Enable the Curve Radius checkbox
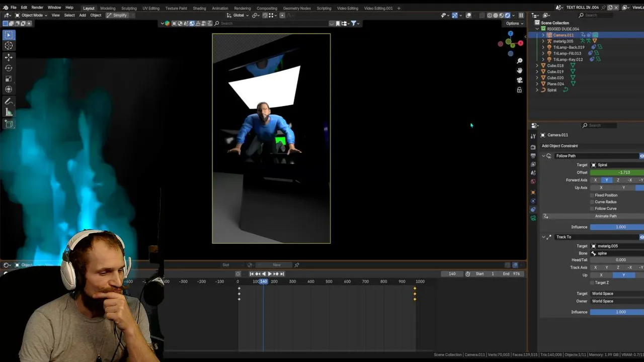 coord(592,202)
